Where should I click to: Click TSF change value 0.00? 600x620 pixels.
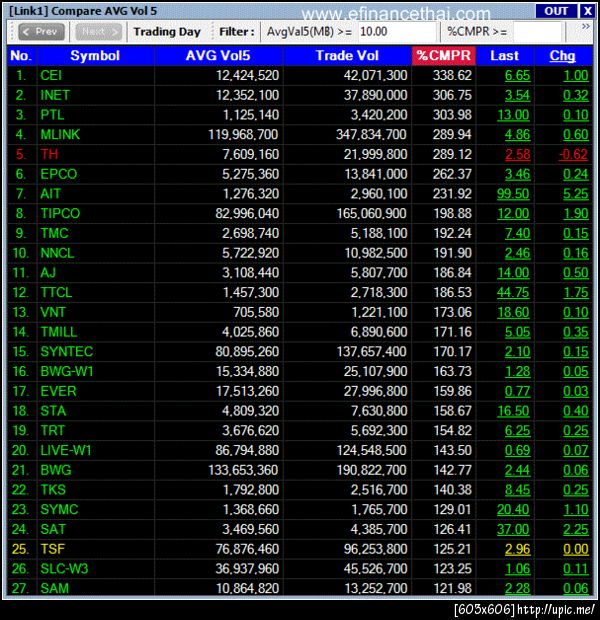coord(576,549)
